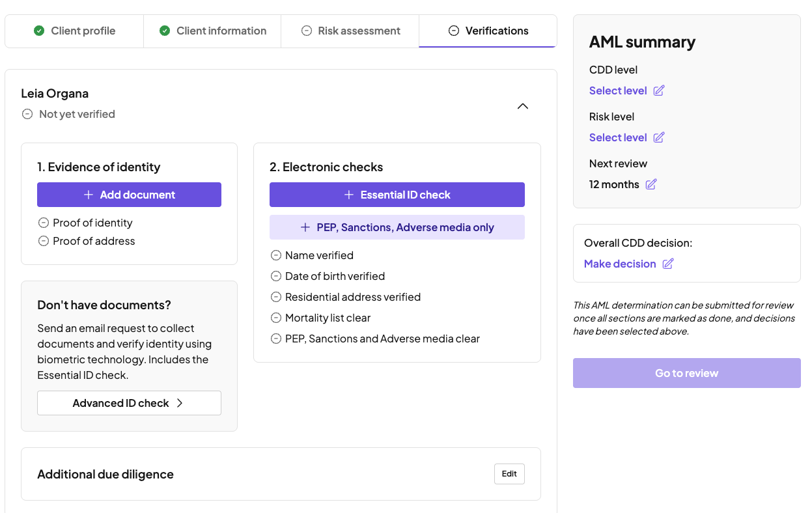Click the status icon beside Proof of identity
This screenshot has height=513, width=812.
click(x=44, y=223)
